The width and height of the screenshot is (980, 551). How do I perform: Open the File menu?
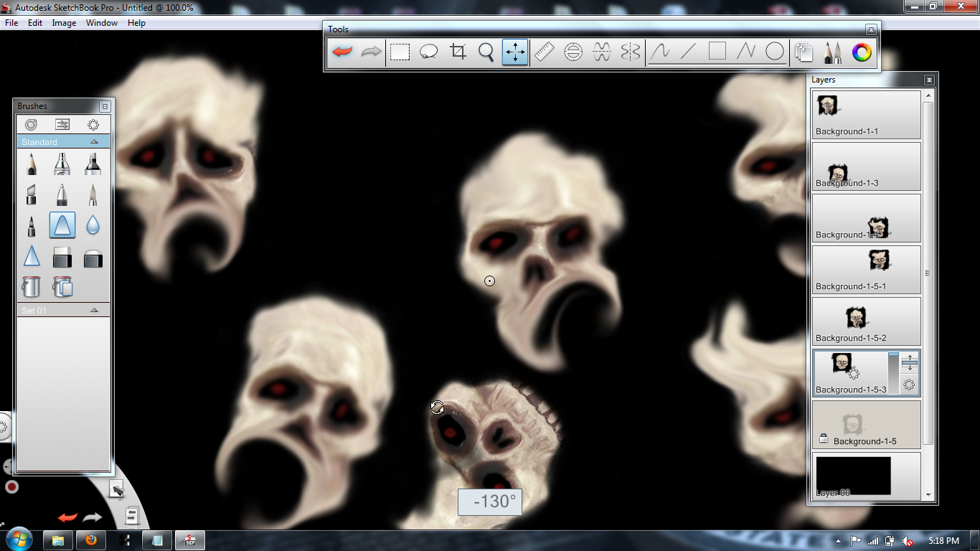[11, 23]
